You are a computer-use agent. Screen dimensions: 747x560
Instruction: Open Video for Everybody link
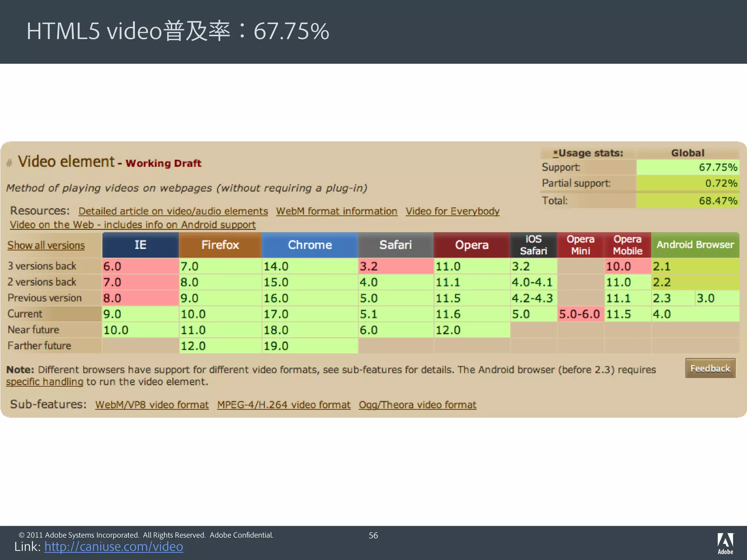pos(453,211)
